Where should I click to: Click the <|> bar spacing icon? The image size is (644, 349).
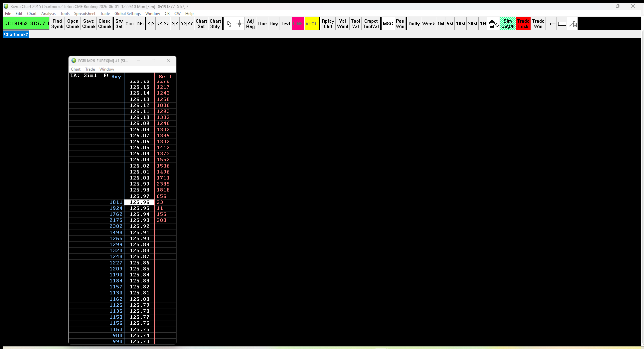click(151, 24)
